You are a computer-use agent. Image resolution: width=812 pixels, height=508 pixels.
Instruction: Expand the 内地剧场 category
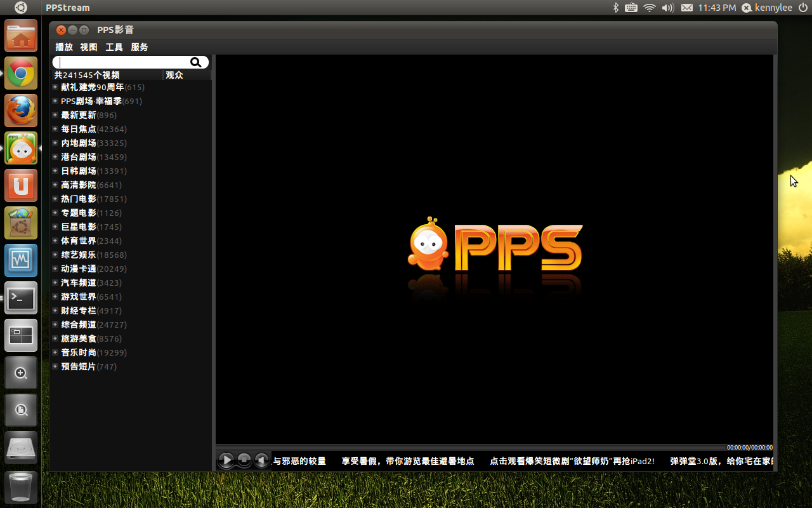55,143
